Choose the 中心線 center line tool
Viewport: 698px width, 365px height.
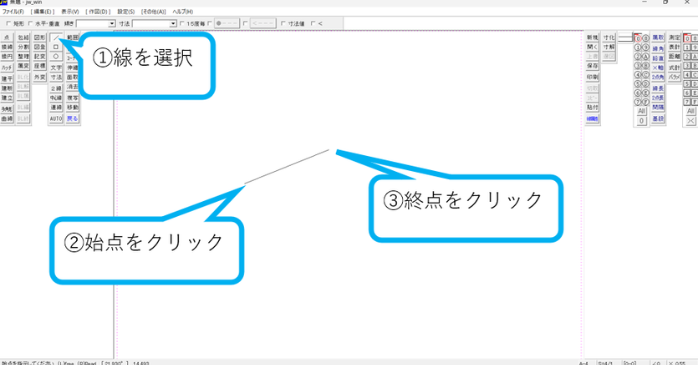tap(56, 98)
